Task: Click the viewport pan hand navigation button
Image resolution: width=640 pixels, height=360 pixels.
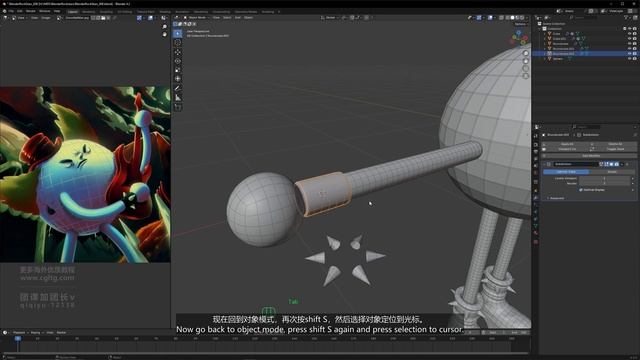Action: click(526, 61)
